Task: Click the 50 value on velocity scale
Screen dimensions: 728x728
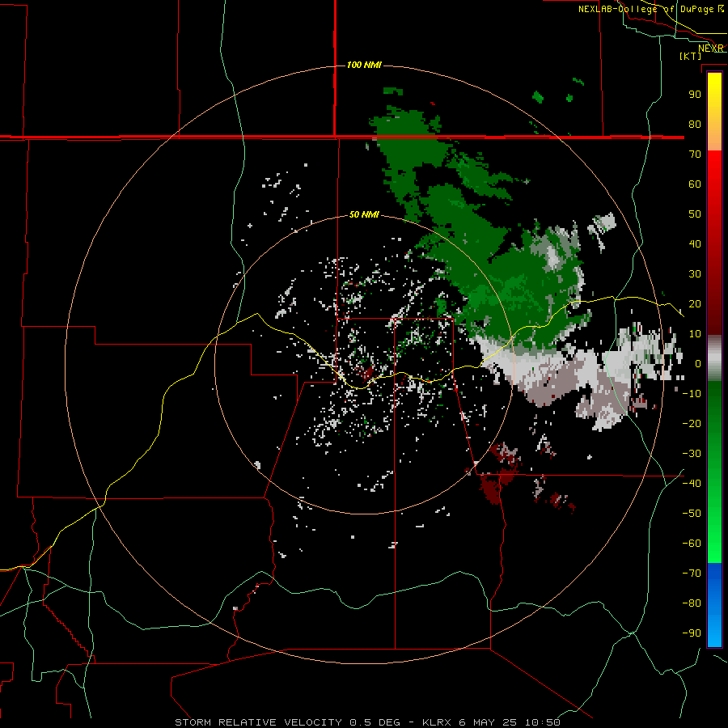Action: tap(695, 214)
